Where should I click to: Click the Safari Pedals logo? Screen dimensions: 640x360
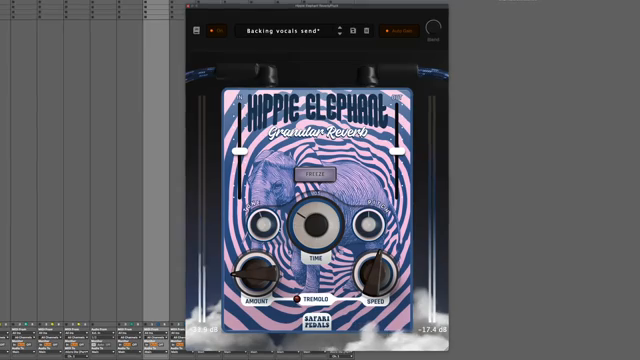(317, 322)
